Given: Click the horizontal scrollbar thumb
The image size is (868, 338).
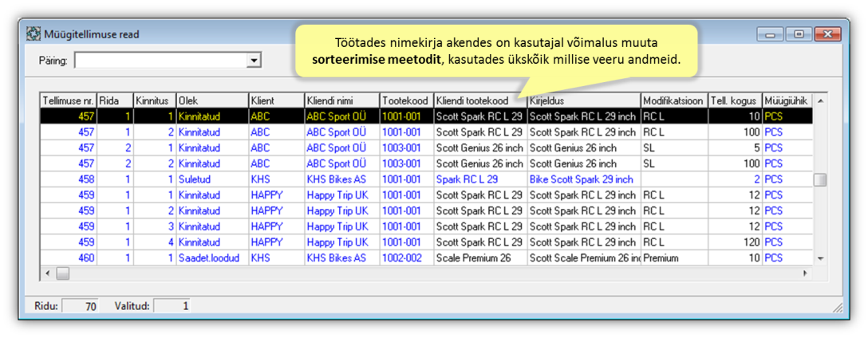Looking at the screenshot, I should click(62, 273).
